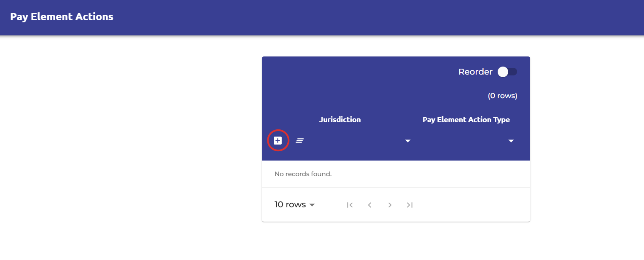Open the Jurisdiction dropdown
This screenshot has width=644, height=260.
coord(366,141)
